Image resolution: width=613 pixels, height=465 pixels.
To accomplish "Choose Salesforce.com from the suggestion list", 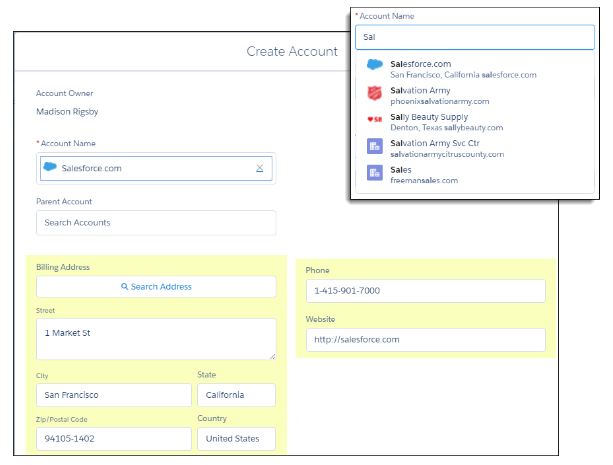I will [x=475, y=69].
